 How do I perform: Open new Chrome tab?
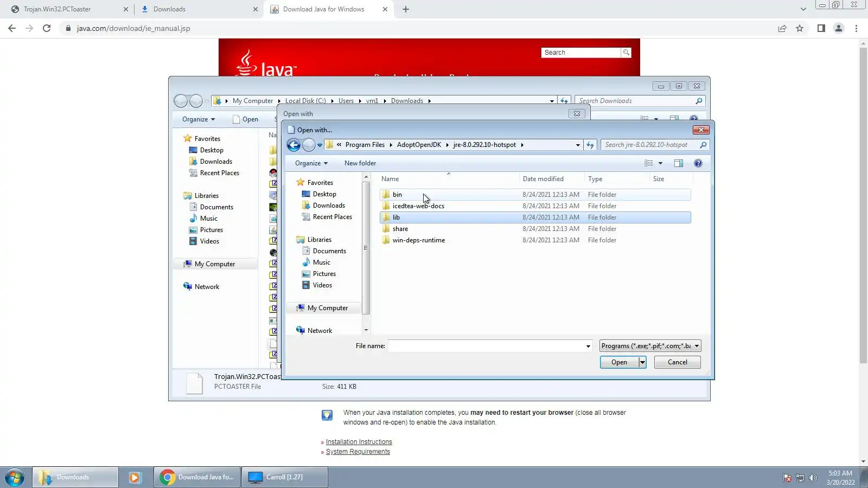[406, 9]
